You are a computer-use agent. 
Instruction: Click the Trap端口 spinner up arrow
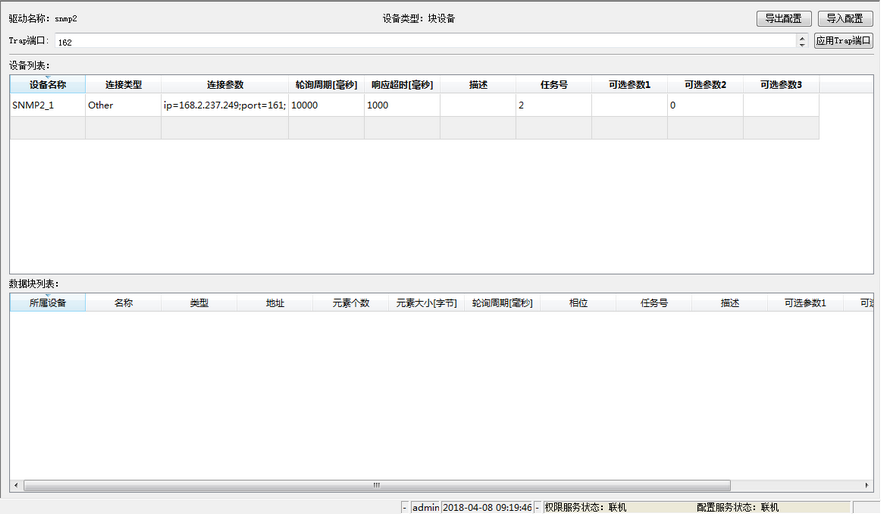click(802, 38)
